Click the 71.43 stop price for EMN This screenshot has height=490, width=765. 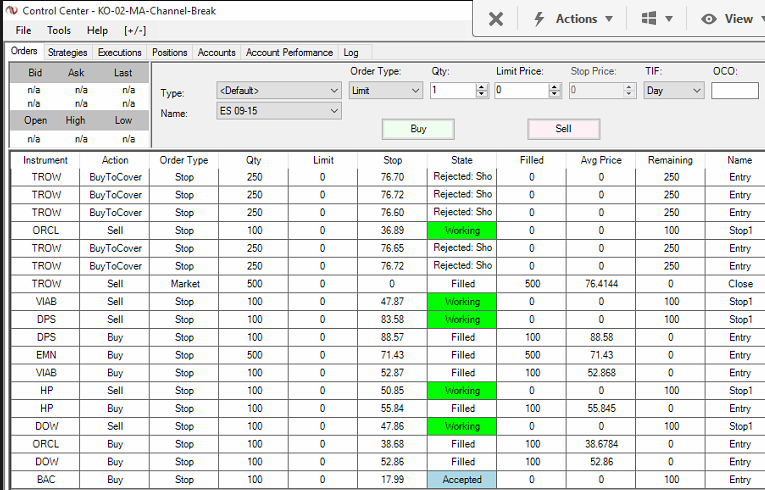[392, 355]
